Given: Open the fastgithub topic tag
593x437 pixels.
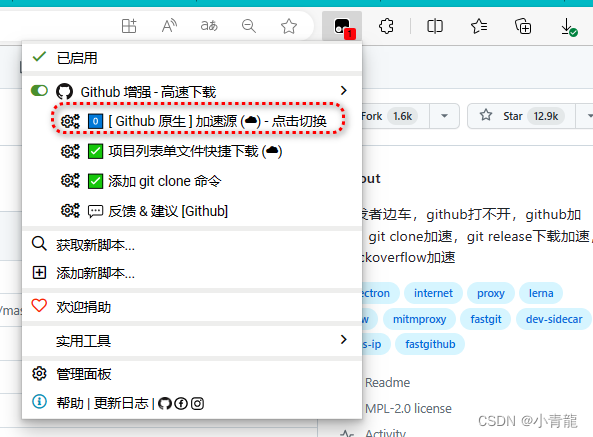Looking at the screenshot, I should 430,344.
